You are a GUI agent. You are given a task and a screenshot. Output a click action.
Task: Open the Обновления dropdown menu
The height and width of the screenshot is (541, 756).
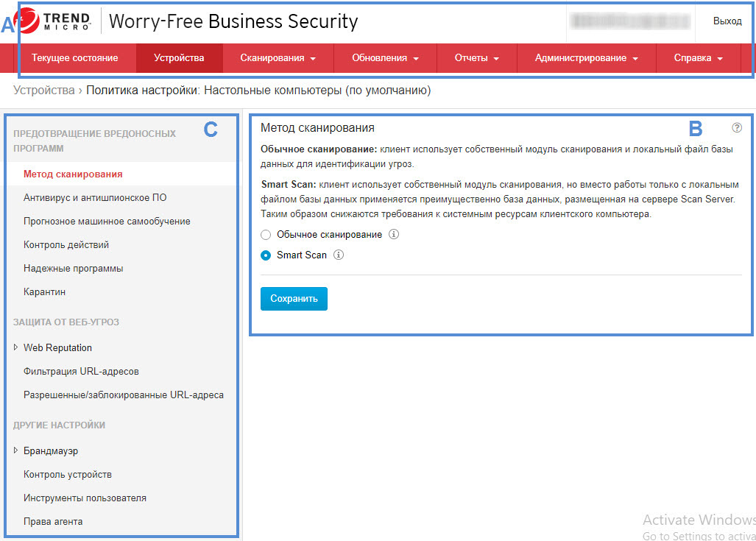click(385, 58)
